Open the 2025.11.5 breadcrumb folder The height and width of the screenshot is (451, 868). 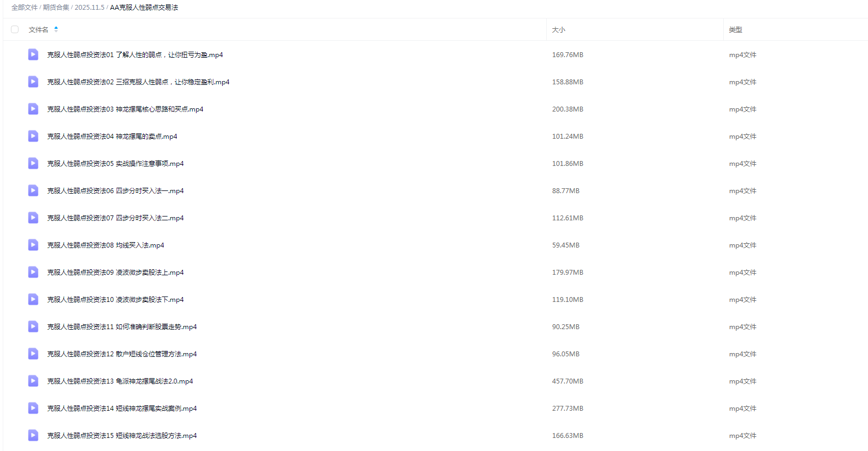89,8
